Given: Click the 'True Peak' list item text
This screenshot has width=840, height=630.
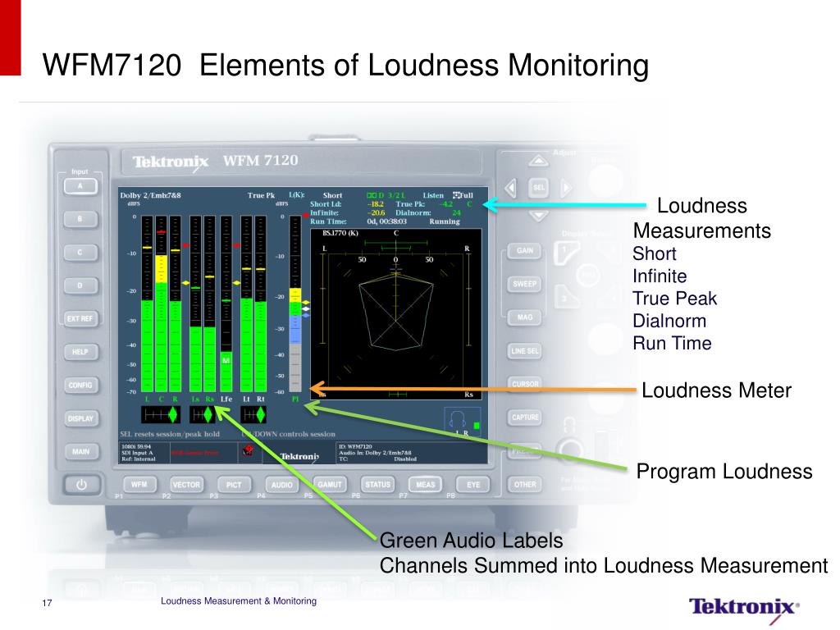Looking at the screenshot, I should point(674,299).
